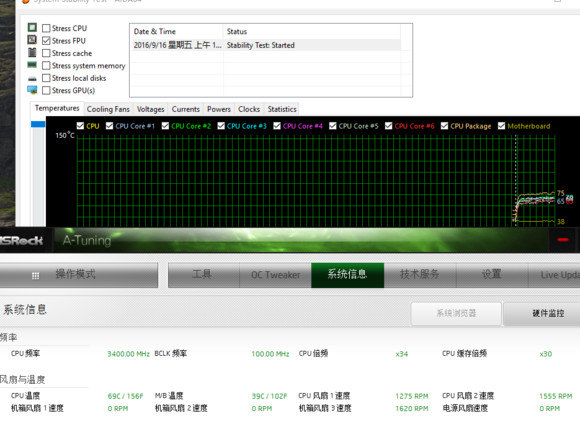This screenshot has height=421, width=580.
Task: Select the Stability Test: Started log row
Action: [x=265, y=45]
